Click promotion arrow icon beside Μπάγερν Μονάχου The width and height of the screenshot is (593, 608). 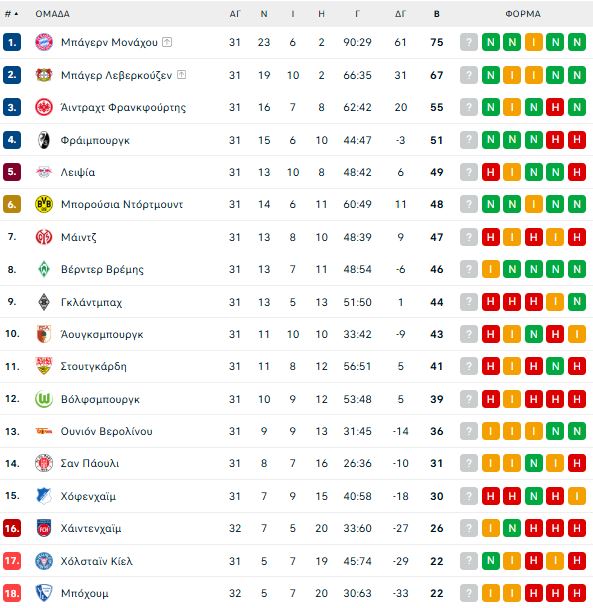[167, 42]
